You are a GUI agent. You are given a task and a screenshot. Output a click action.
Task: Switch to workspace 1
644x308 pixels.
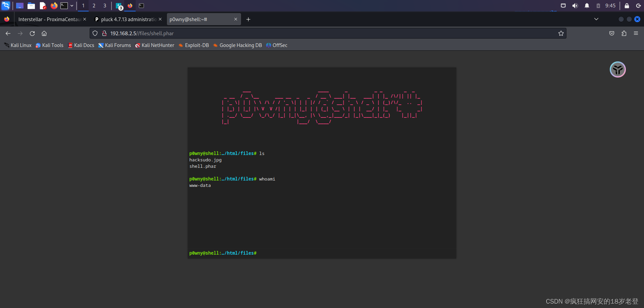(x=83, y=6)
